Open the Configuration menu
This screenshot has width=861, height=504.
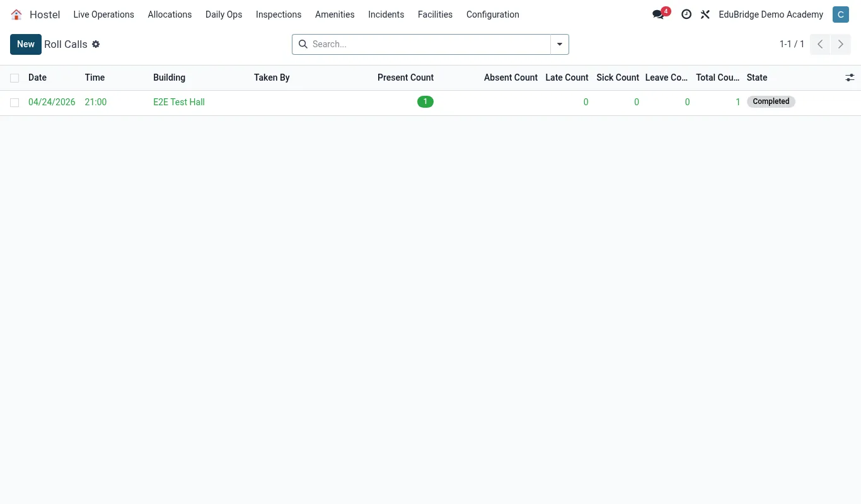click(493, 14)
